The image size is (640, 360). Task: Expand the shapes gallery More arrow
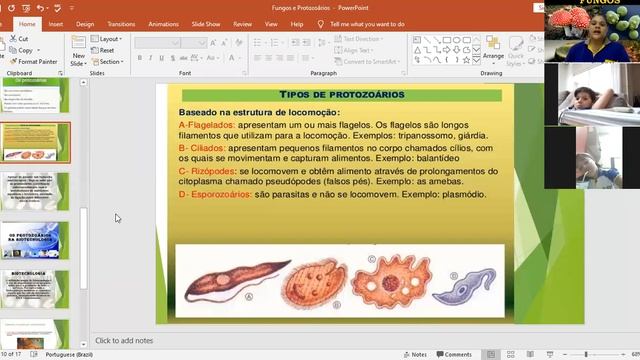point(476,60)
